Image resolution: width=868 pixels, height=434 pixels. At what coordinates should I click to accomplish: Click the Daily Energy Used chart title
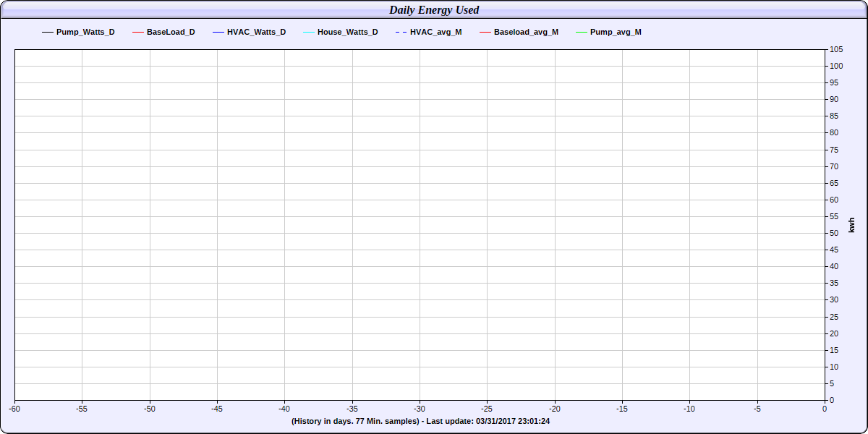pyautogui.click(x=434, y=10)
